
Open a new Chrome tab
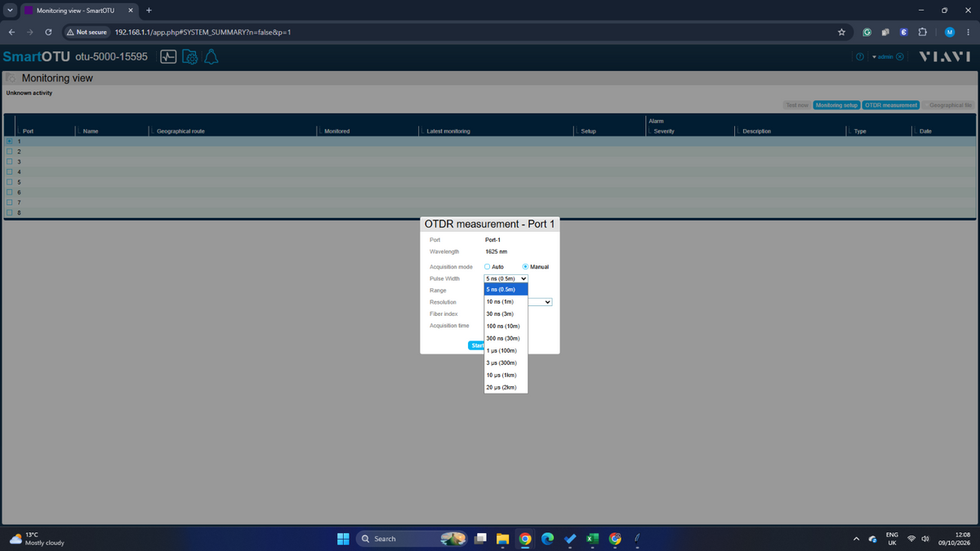[149, 11]
